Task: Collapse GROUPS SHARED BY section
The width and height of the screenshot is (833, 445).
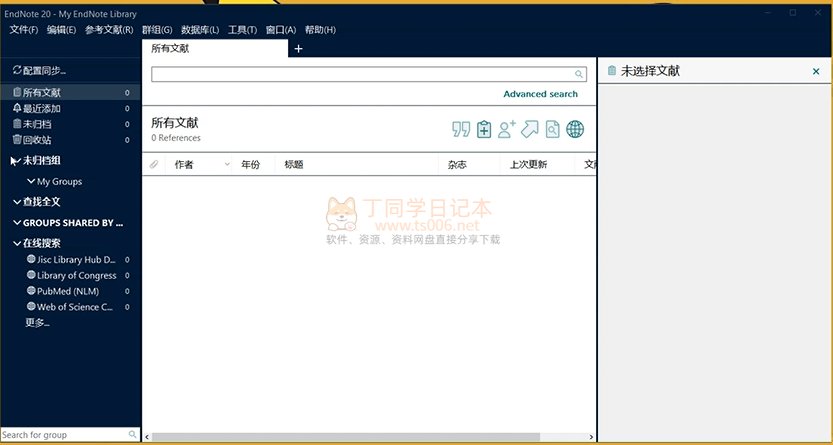Action: [x=17, y=223]
